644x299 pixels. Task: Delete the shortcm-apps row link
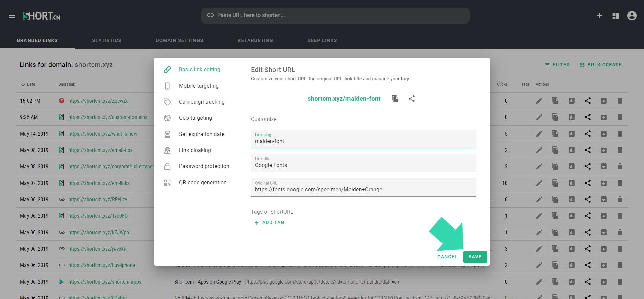tap(620, 282)
